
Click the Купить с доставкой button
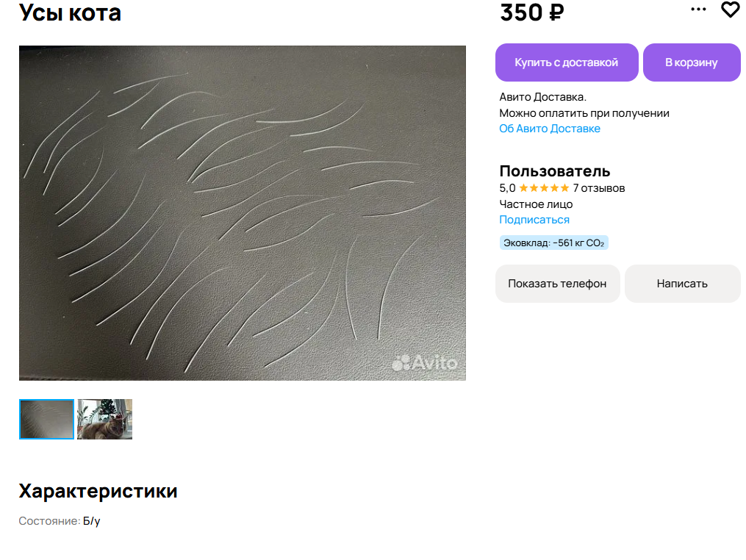[x=567, y=62]
